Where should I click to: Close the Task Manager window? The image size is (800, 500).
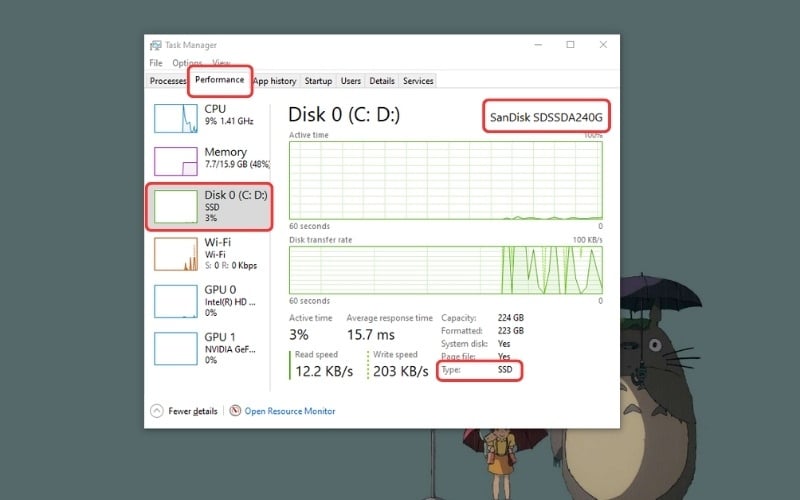point(603,44)
